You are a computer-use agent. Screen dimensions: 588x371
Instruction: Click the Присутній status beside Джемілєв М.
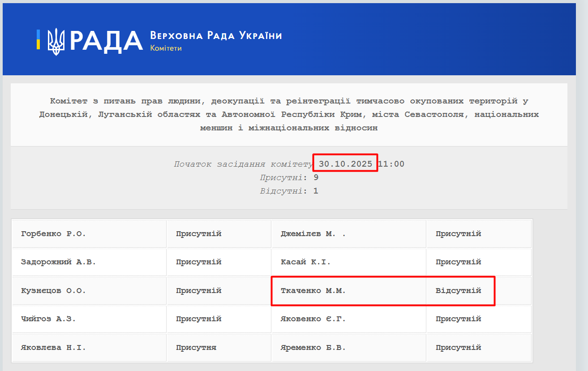459,234
